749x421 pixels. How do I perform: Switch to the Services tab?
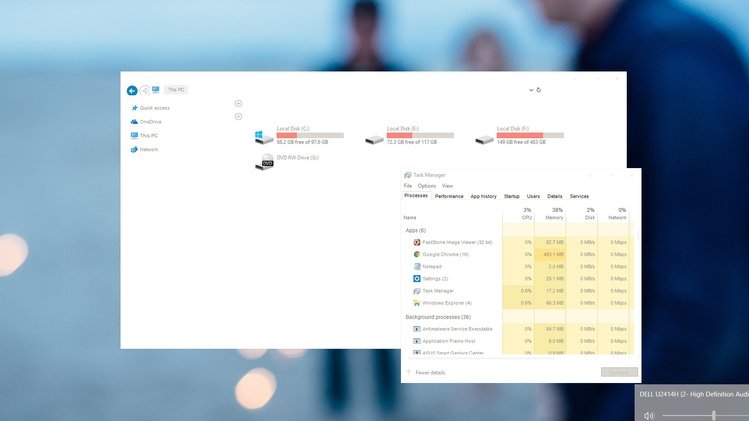click(579, 196)
